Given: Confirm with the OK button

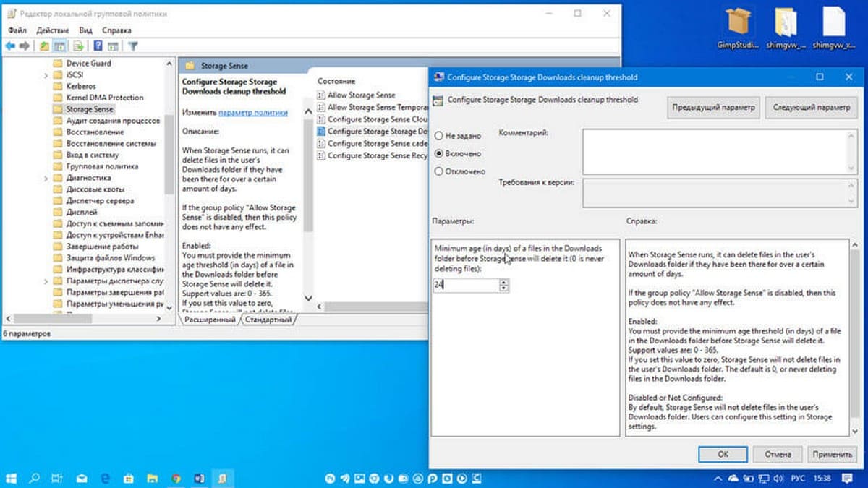Looking at the screenshot, I should click(723, 454).
